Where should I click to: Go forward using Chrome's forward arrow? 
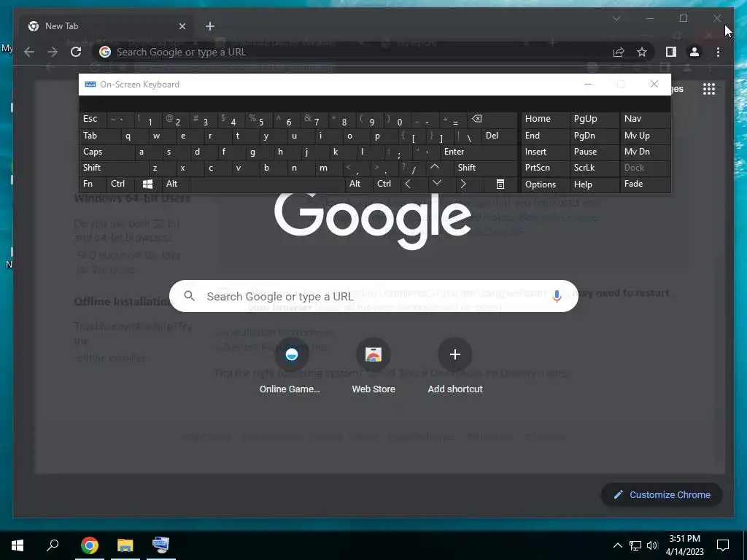(53, 52)
